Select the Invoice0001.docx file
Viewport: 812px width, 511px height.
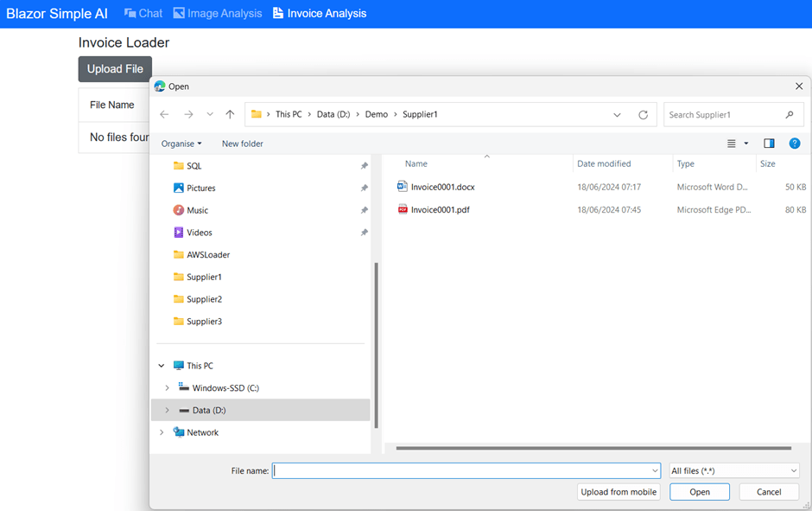click(x=442, y=187)
